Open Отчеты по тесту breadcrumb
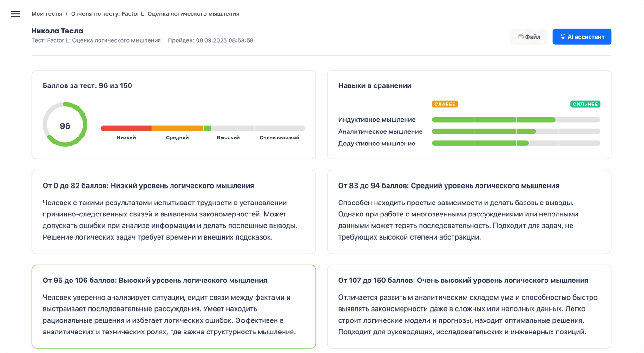644x353 pixels. pyautogui.click(x=155, y=14)
